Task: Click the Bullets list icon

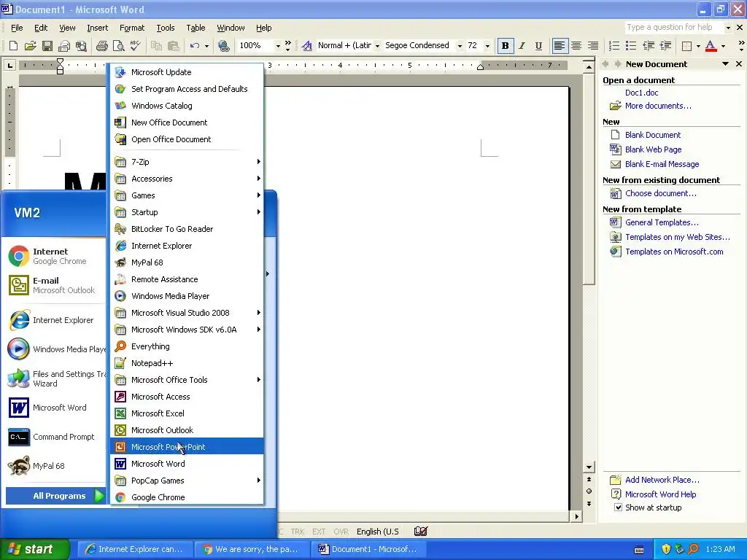Action: pyautogui.click(x=631, y=46)
